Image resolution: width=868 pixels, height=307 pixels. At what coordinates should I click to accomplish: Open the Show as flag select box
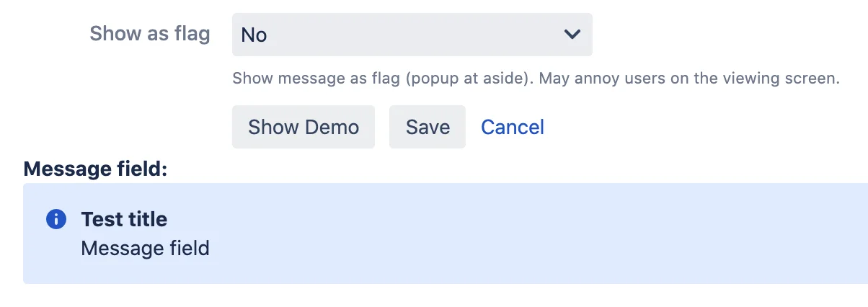pos(412,34)
